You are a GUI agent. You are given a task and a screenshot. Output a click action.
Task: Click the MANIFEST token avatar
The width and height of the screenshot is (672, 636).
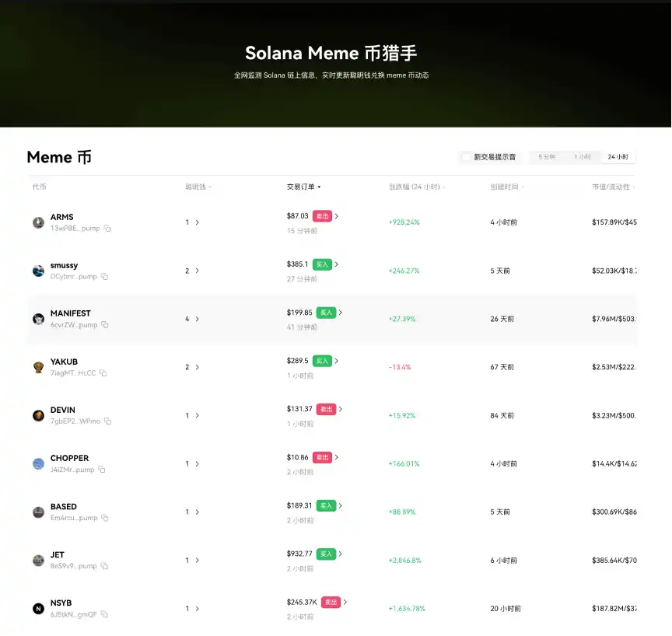coord(38,319)
